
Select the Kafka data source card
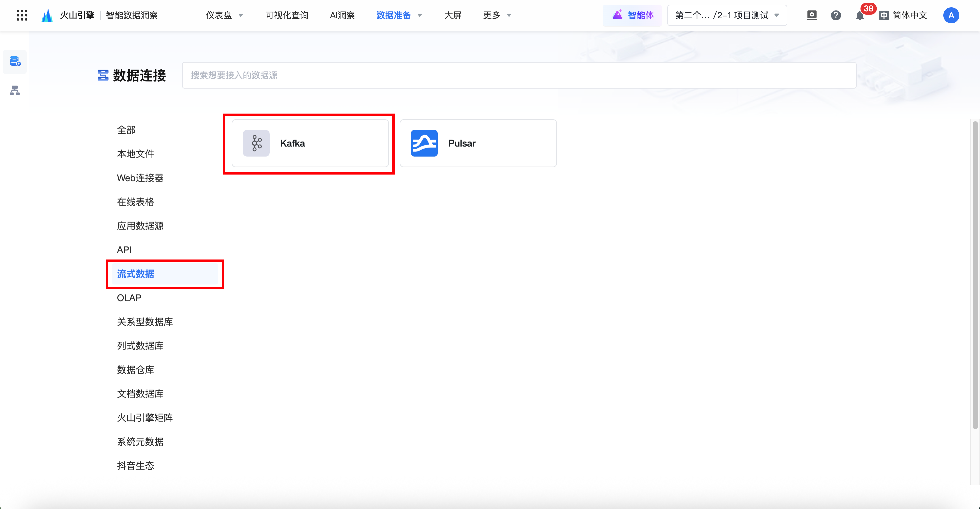tap(310, 143)
